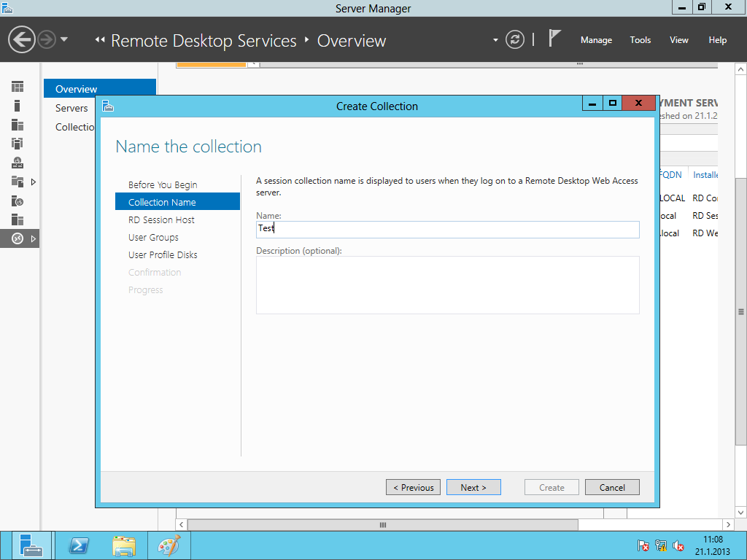Click the horizontal scrollbar at the bottom
This screenshot has height=560, width=747.
[x=382, y=525]
